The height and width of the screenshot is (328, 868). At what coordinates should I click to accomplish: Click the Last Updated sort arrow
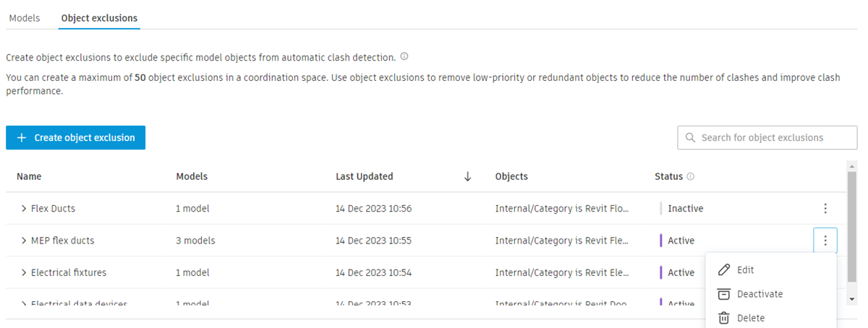(467, 176)
